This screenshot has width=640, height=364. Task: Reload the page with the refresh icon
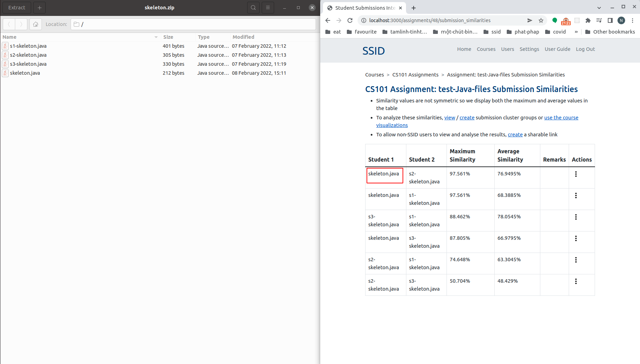click(x=350, y=20)
